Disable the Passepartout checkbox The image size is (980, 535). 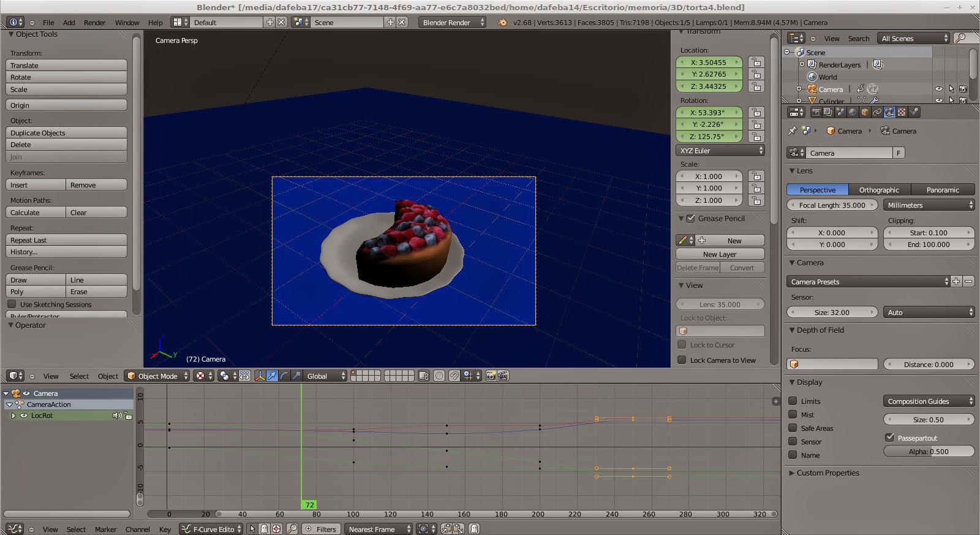889,438
